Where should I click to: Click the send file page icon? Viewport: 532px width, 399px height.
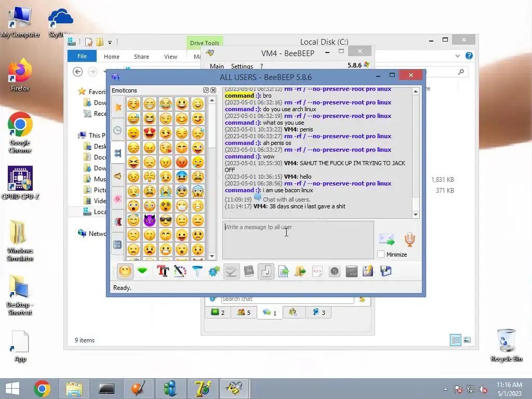283,271
